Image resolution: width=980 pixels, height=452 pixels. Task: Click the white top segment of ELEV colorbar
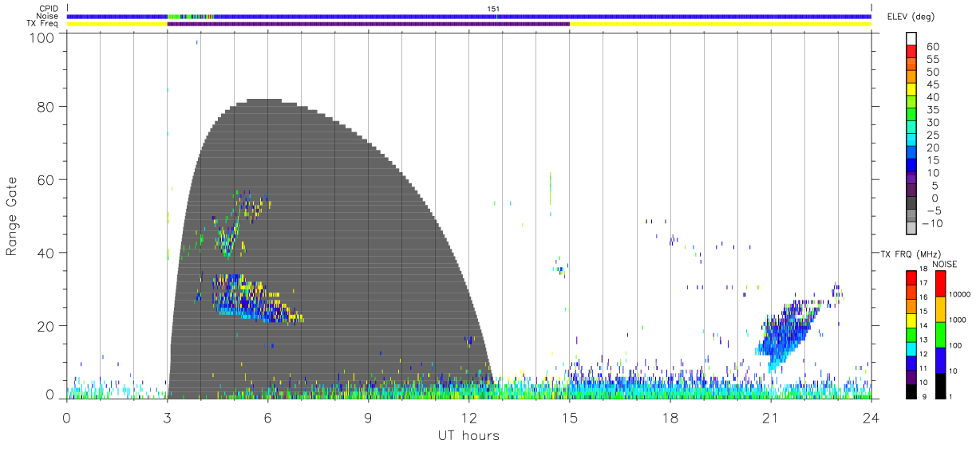pos(911,39)
